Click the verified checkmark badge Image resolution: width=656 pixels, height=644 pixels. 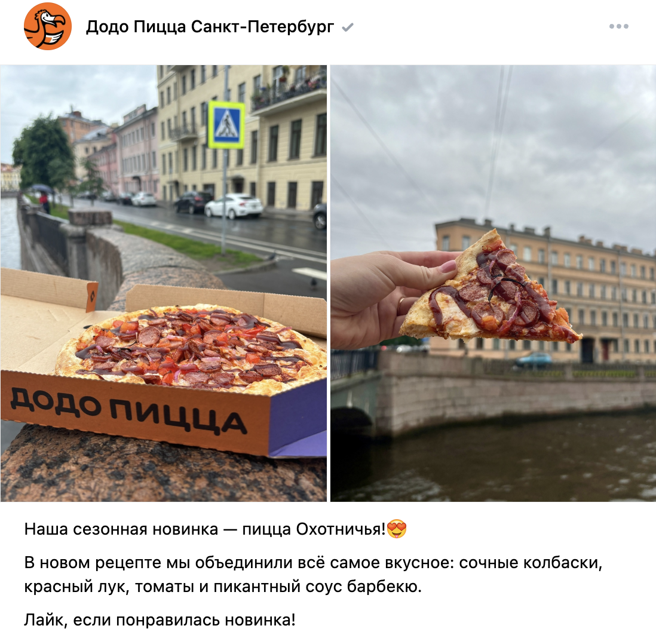[x=348, y=27]
